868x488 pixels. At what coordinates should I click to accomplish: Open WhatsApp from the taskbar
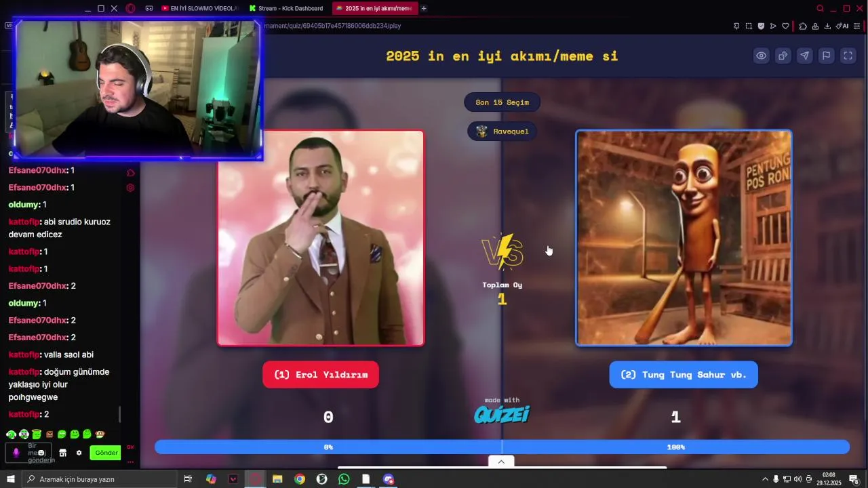click(344, 479)
